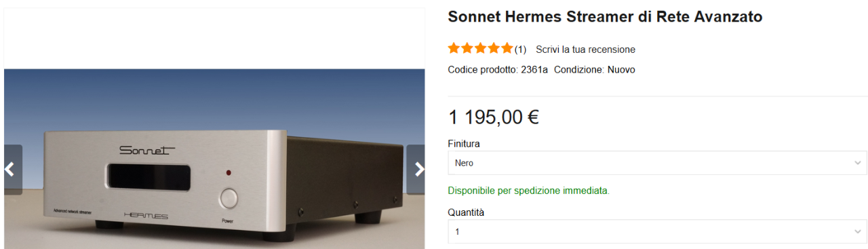This screenshot has width=868, height=249.
Task: Pick the fourth rating star
Action: click(x=494, y=48)
